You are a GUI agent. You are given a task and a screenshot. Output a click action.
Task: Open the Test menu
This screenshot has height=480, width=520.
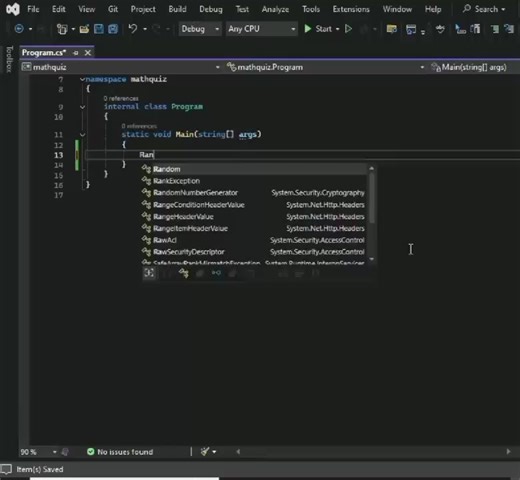click(x=242, y=9)
